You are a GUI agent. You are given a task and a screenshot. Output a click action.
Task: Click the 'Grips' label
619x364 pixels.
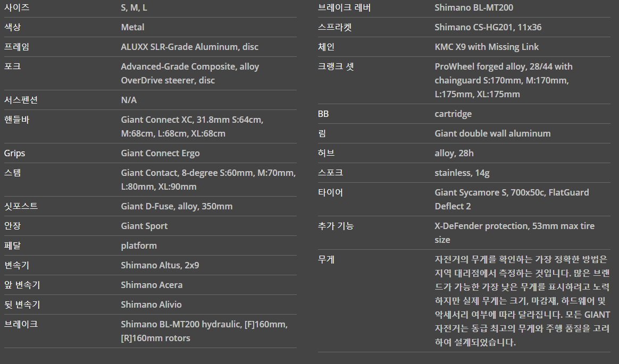click(x=14, y=153)
